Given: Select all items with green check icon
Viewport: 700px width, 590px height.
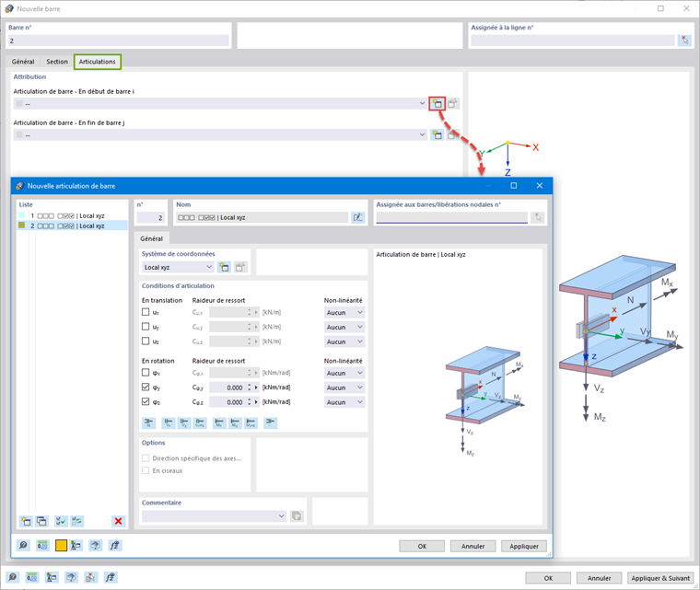Looking at the screenshot, I should point(61,521).
